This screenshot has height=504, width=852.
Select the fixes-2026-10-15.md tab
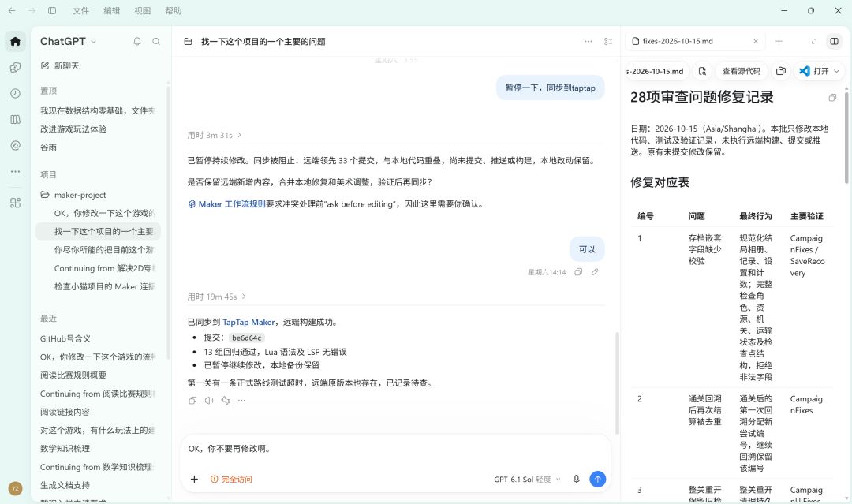click(696, 41)
